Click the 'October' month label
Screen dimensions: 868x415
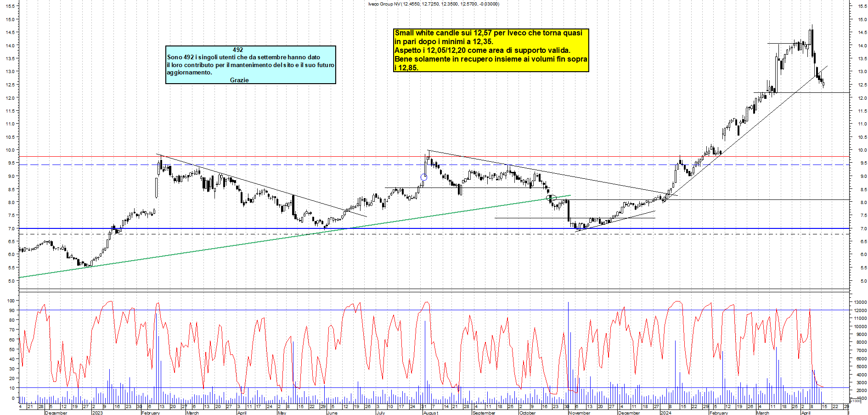tap(527, 413)
